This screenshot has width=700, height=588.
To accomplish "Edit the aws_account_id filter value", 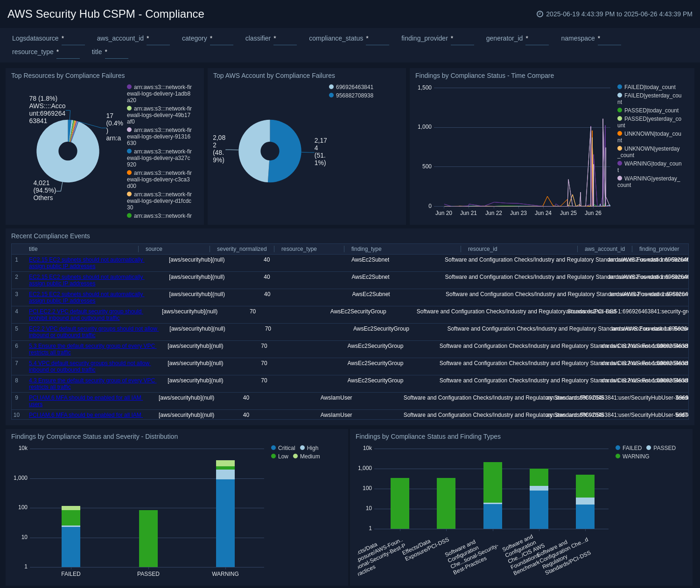I will tap(158, 39).
